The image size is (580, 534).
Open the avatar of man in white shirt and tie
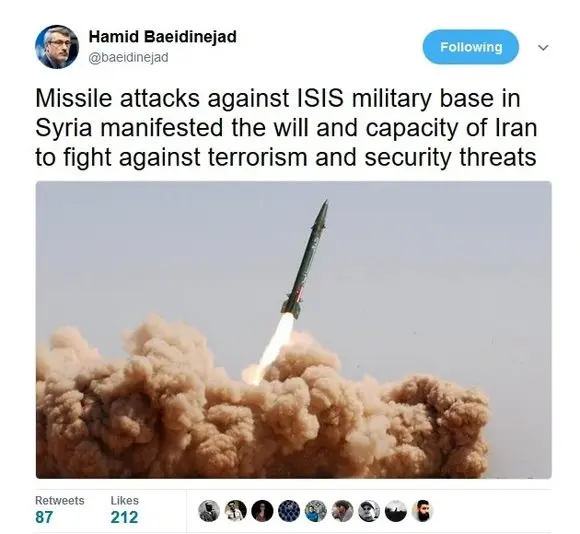pos(236,511)
